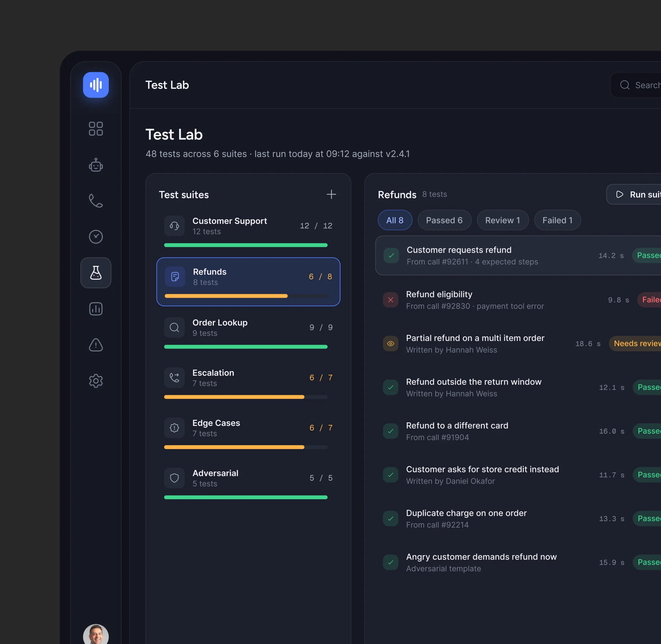Open the Order Lookup suite
Viewport: 661px width, 644px height.
(x=248, y=333)
